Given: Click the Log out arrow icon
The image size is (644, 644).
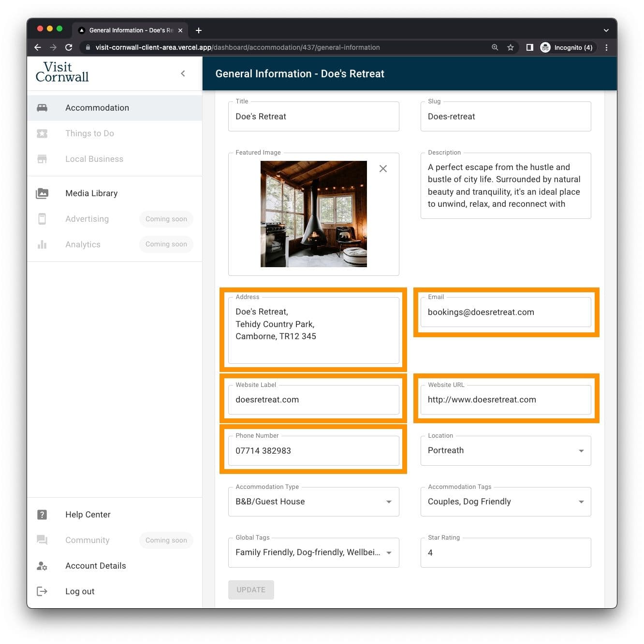Looking at the screenshot, I should 42,591.
